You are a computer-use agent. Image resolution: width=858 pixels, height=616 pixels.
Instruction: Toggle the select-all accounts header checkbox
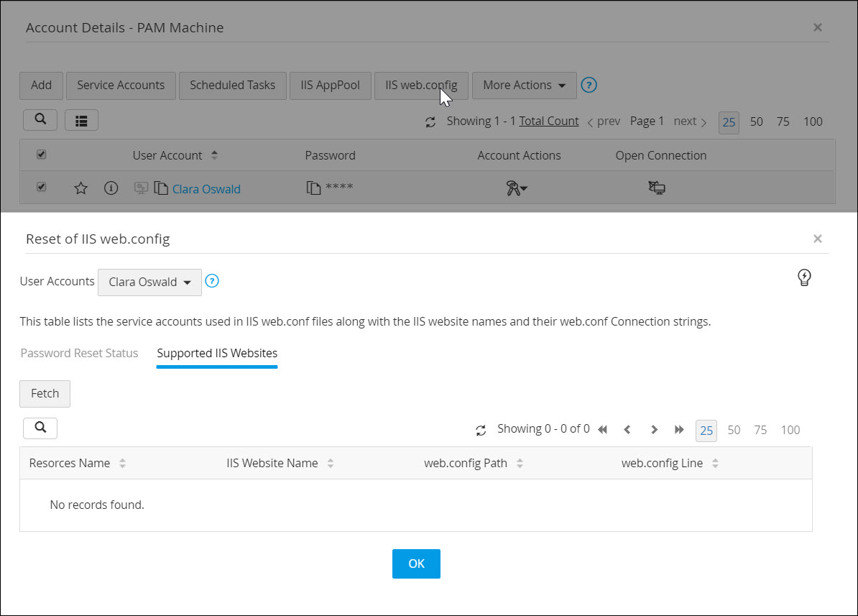coord(41,155)
